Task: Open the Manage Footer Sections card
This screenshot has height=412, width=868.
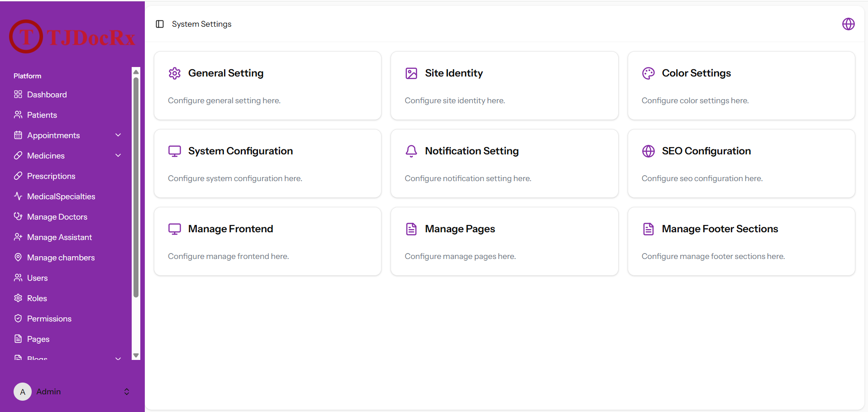Action: pyautogui.click(x=741, y=241)
